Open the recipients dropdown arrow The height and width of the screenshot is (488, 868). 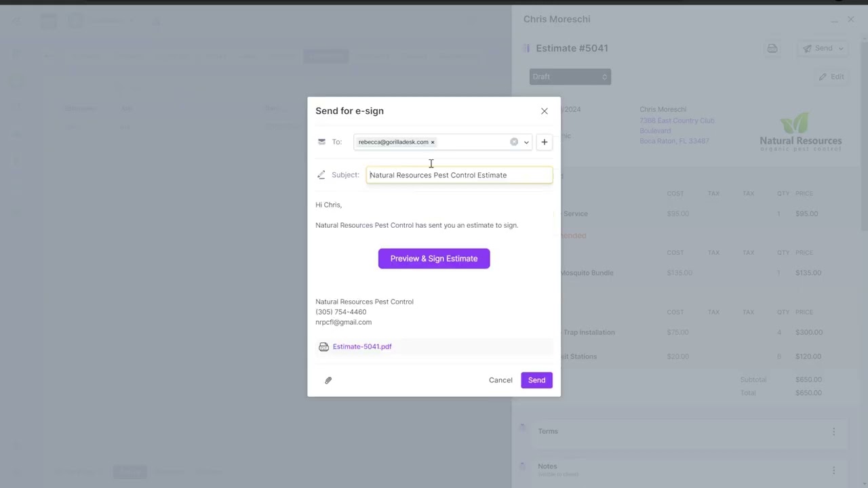point(526,142)
